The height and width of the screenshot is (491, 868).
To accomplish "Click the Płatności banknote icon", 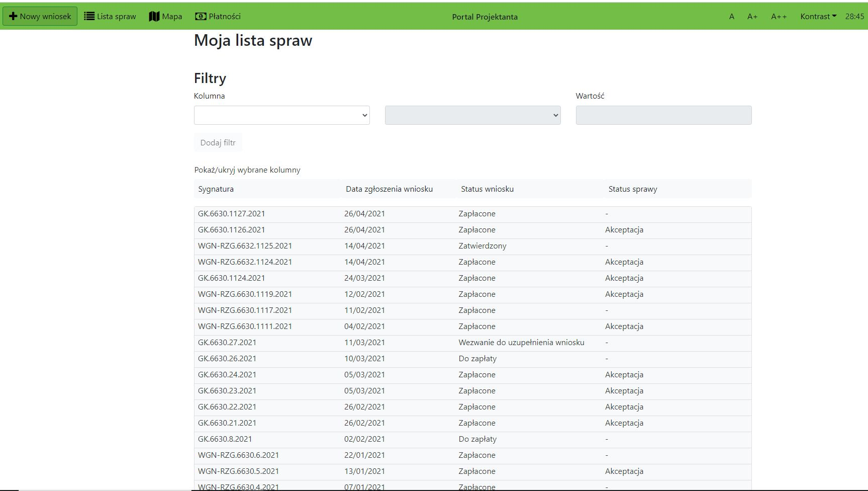I will click(201, 16).
